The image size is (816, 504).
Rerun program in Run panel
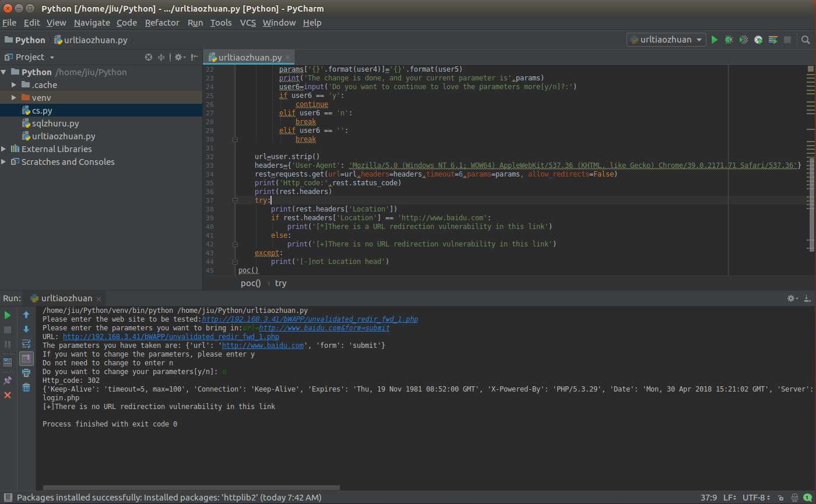point(8,315)
